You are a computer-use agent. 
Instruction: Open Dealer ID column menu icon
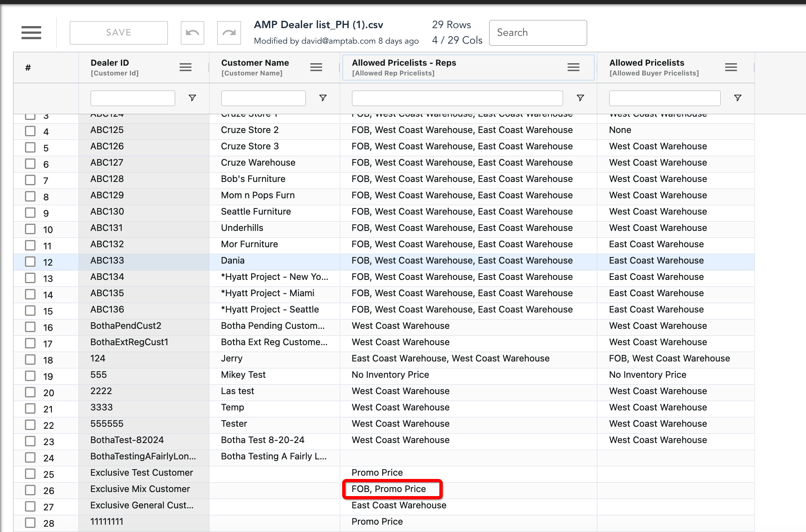click(185, 67)
